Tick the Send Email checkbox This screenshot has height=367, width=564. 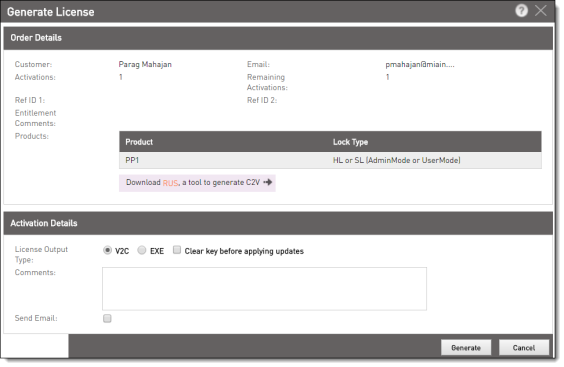[107, 318]
